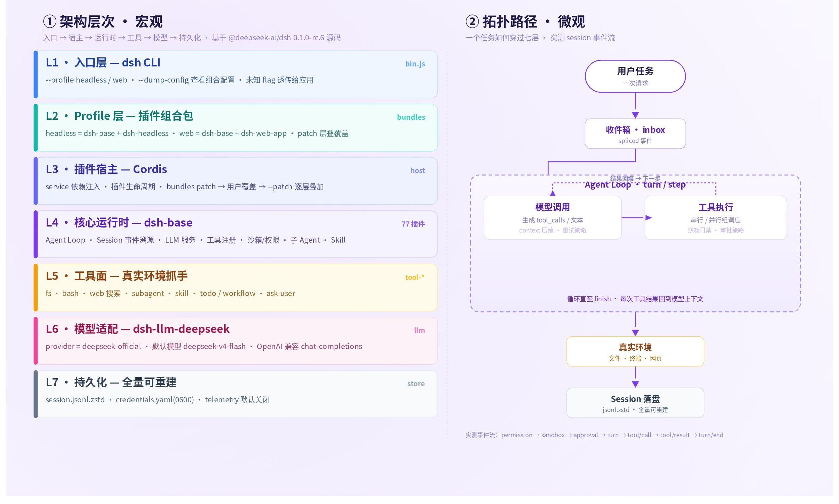Select the bin.js tag on L1 card

click(x=415, y=64)
